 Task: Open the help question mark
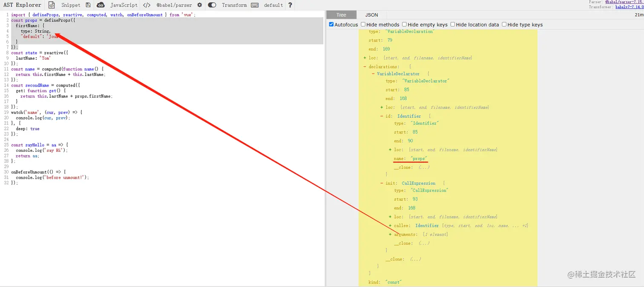tap(290, 5)
